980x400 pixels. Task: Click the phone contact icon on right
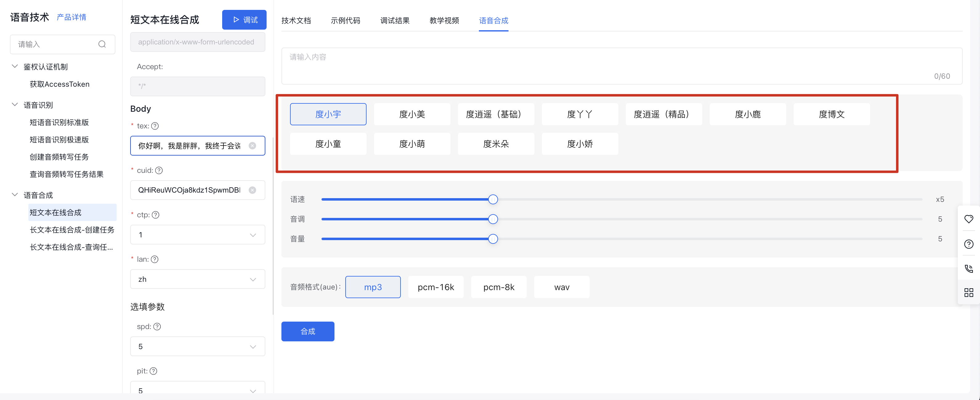coord(969,269)
